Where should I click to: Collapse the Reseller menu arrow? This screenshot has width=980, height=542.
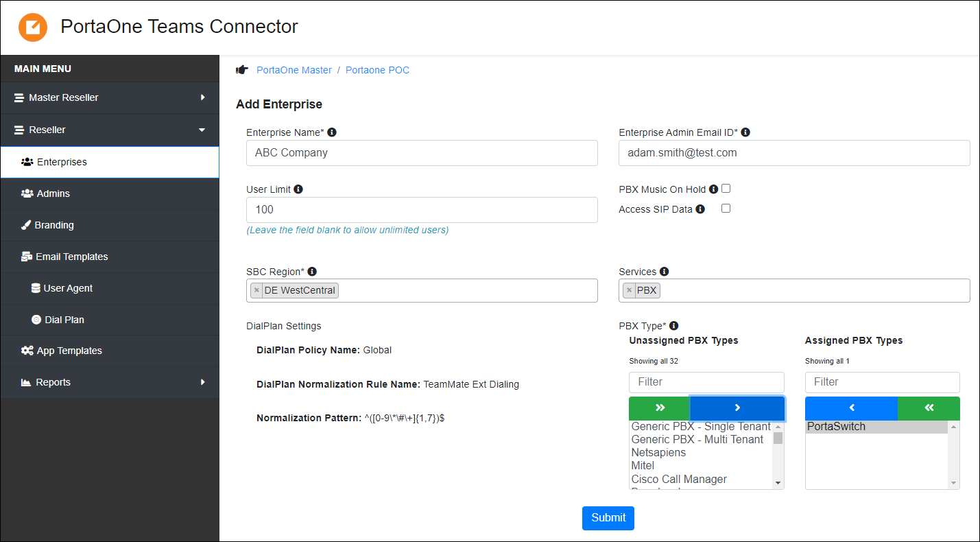click(x=202, y=130)
